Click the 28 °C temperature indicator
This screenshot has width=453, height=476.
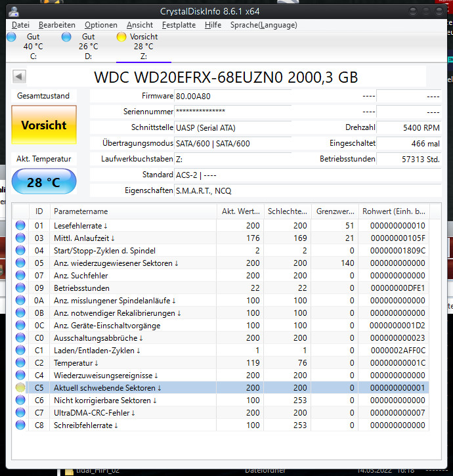[x=44, y=182]
